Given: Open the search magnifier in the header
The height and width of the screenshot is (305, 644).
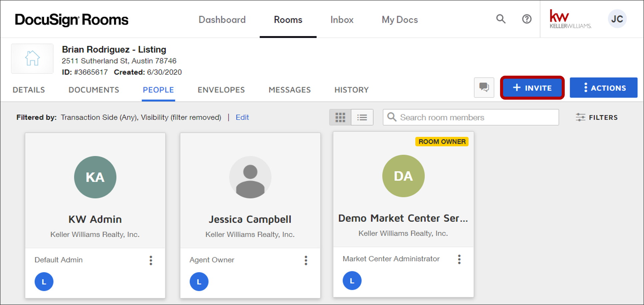Looking at the screenshot, I should (501, 19).
